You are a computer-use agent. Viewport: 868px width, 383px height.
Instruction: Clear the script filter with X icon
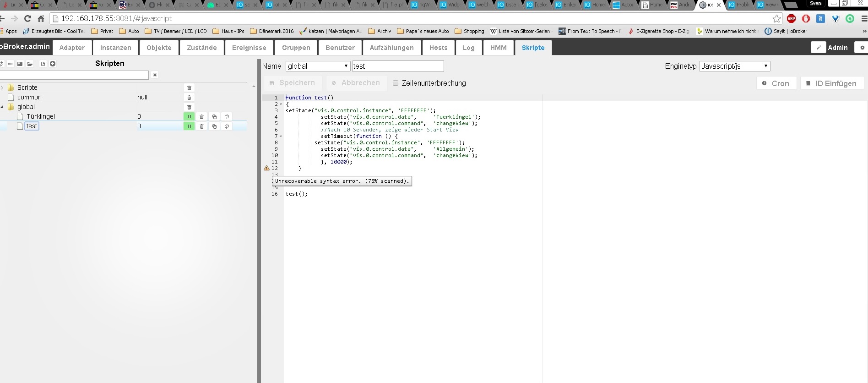[155, 75]
